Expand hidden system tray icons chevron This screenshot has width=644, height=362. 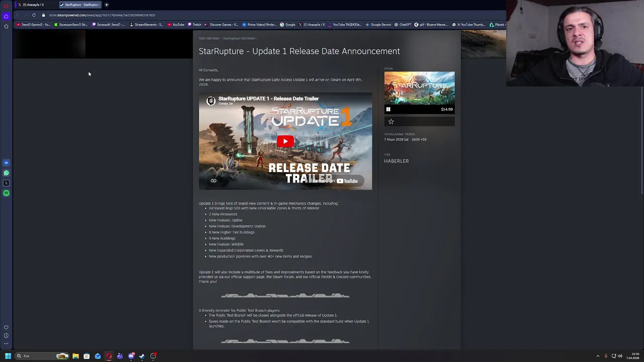598,356
